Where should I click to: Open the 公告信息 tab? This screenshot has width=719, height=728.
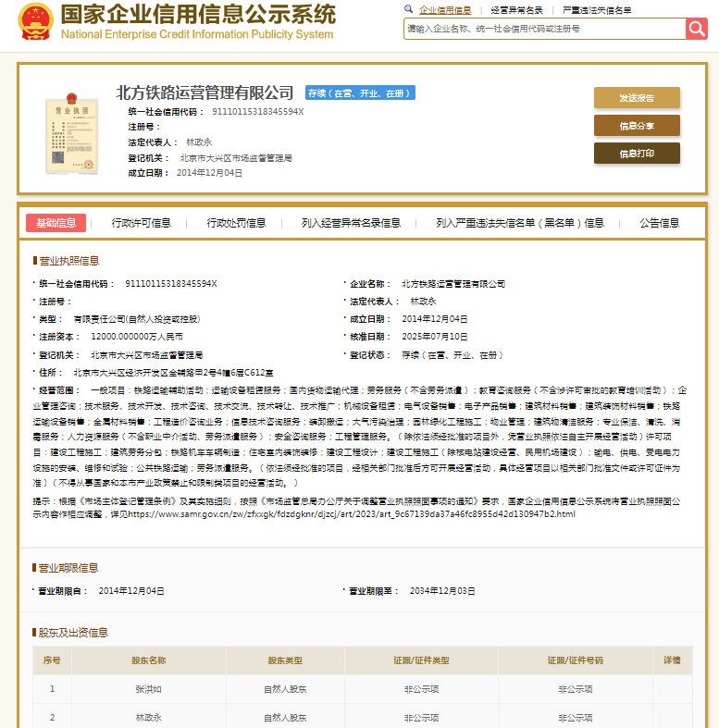(x=660, y=223)
